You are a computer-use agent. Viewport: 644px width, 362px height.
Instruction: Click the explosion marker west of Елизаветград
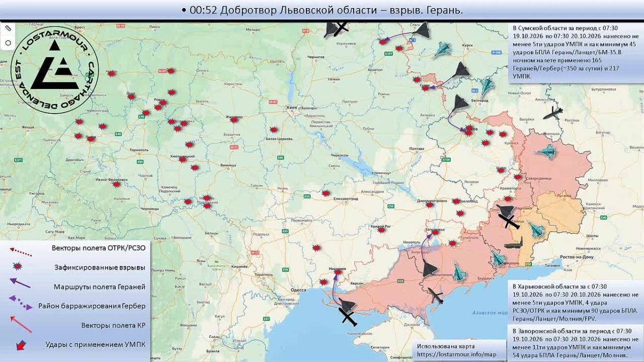(325, 193)
